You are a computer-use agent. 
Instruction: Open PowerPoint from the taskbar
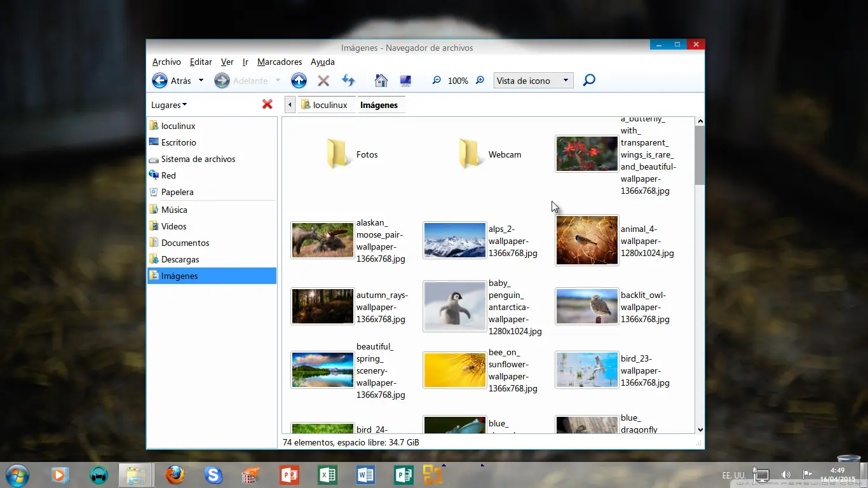tap(289, 475)
